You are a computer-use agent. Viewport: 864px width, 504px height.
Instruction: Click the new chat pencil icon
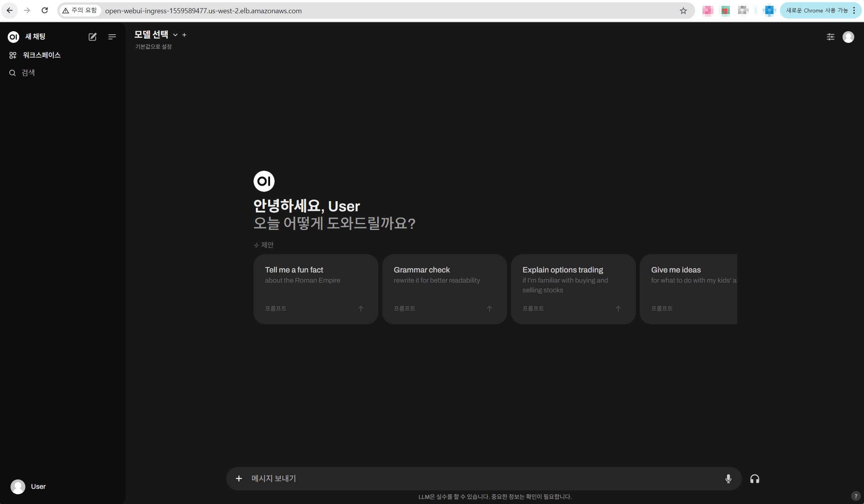pyautogui.click(x=92, y=37)
